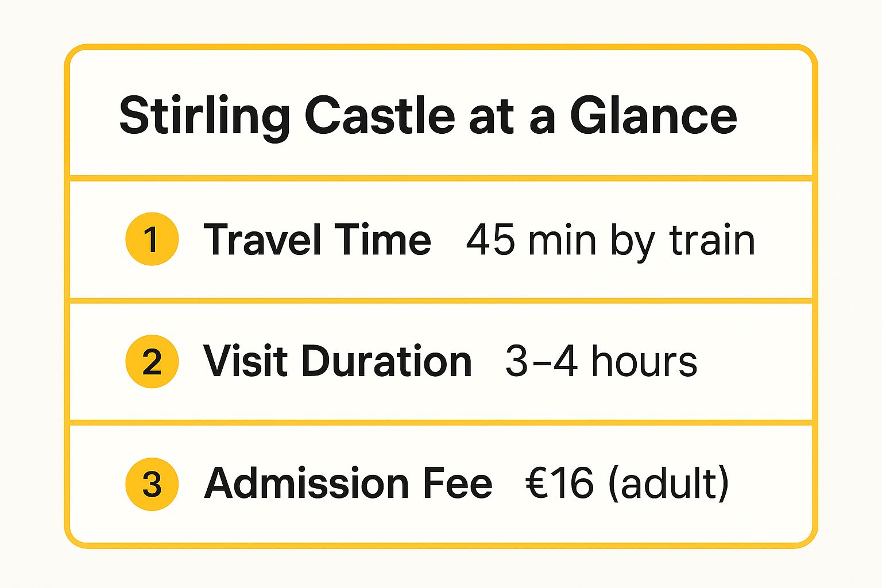The height and width of the screenshot is (588, 882).
Task: Select the 'Travel Time' label
Action: tap(317, 239)
